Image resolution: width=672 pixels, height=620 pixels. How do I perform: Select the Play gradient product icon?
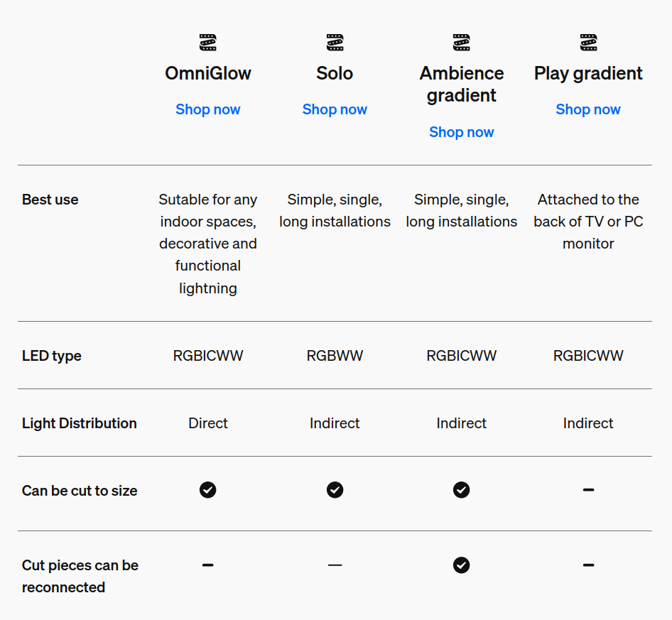(588, 42)
